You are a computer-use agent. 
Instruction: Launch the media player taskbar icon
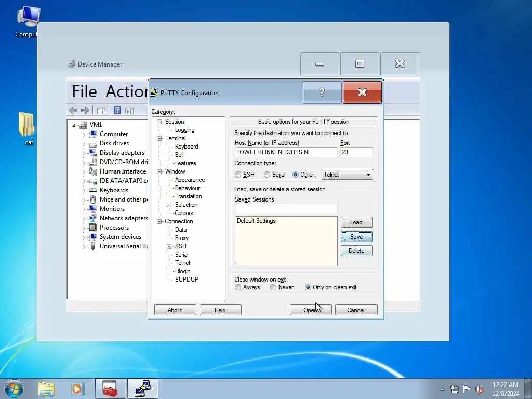coord(77,389)
